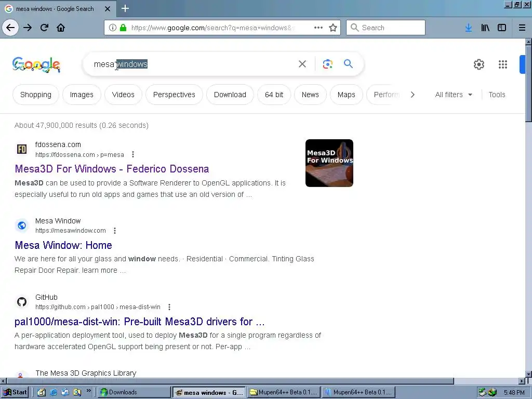Screen dimensions: 532x399
Task: Open the Google apps grid
Action: click(x=503, y=64)
